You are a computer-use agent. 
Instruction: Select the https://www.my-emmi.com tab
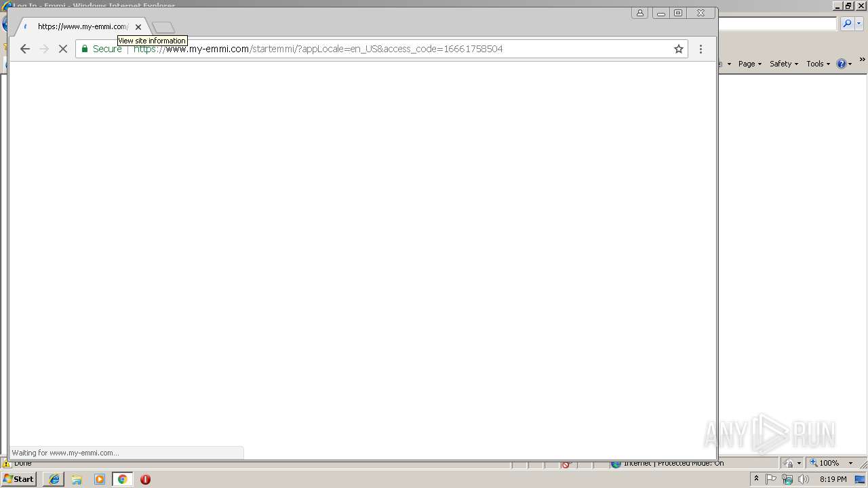[82, 26]
